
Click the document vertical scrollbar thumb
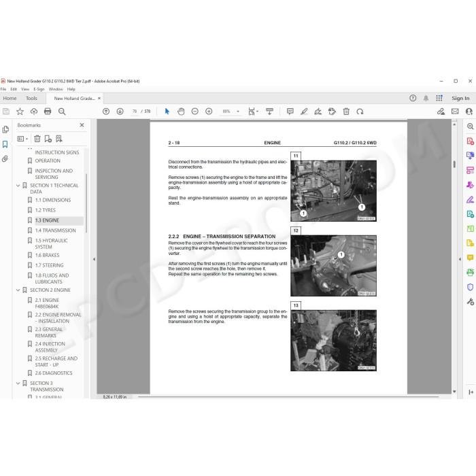coord(454,165)
